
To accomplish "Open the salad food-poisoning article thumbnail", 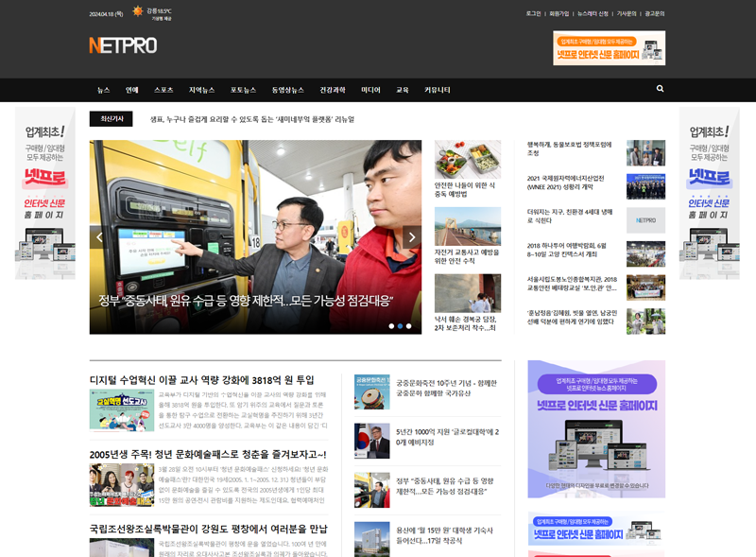I will tap(468, 159).
